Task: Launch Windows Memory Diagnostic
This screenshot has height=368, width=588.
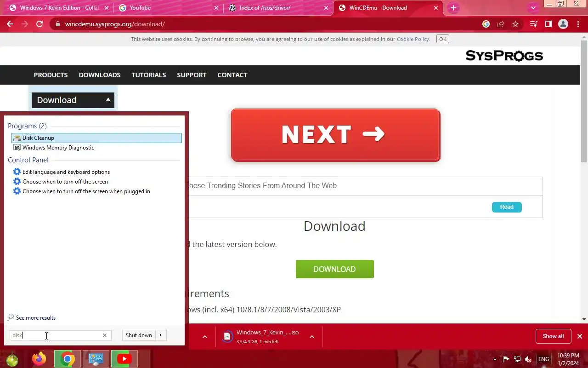Action: click(x=58, y=148)
